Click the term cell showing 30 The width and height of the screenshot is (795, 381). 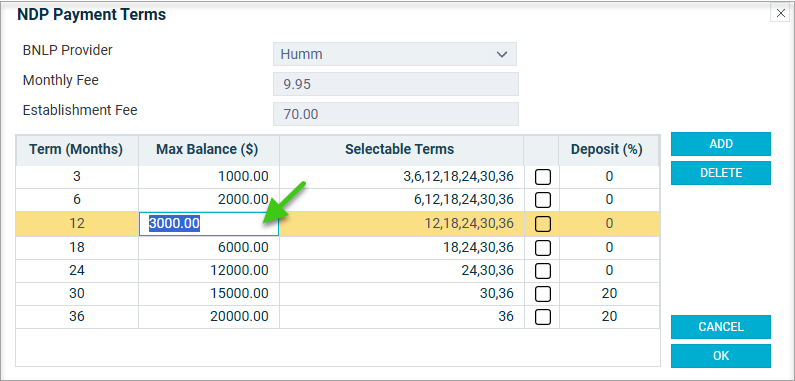[77, 294]
